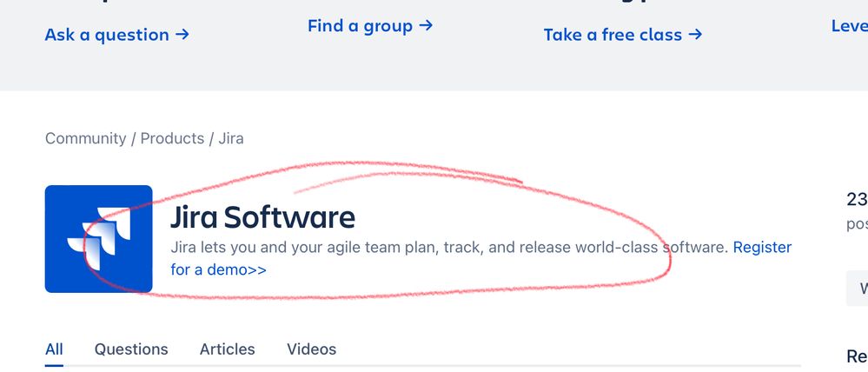Follow the Find a group link

click(370, 26)
